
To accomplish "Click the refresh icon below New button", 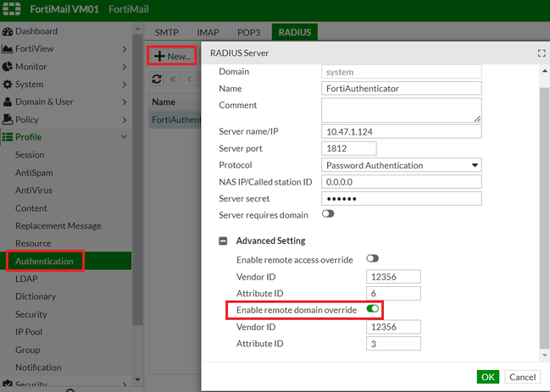I will tap(157, 79).
